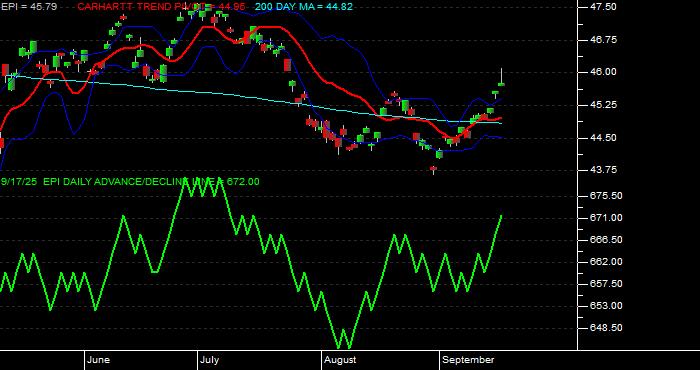Screen dimensions: 700x370
Task: Select the 662.00 indicator axis value
Action: (605, 262)
